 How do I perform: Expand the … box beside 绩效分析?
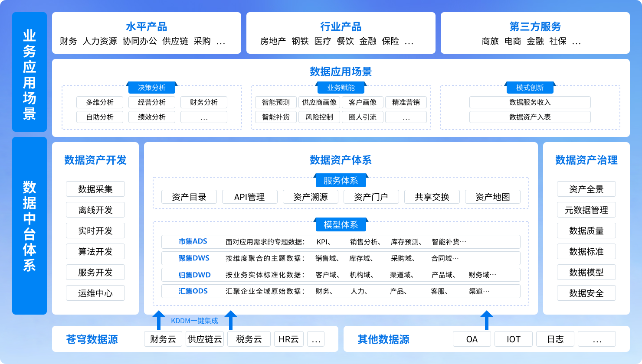click(x=204, y=117)
